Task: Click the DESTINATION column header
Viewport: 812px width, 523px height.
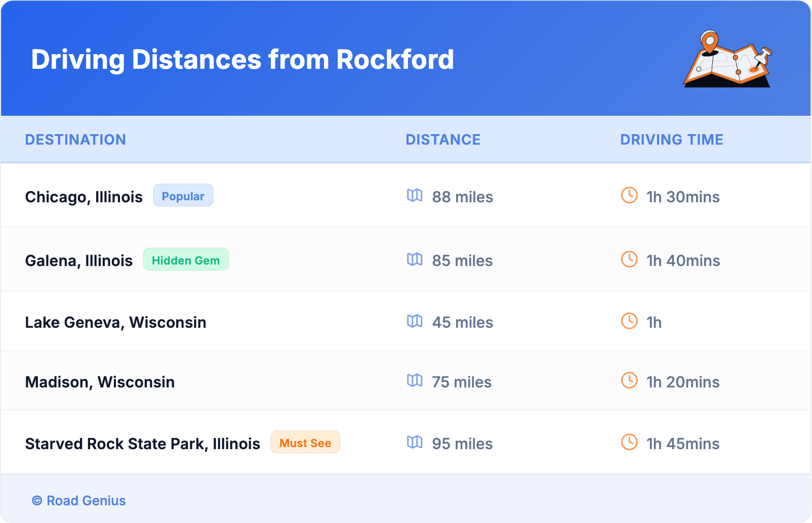Action: click(75, 140)
